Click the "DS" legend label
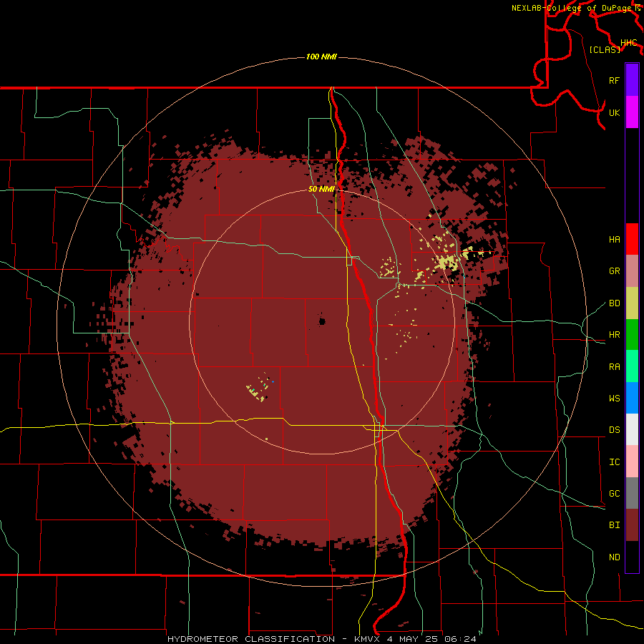 (614, 430)
